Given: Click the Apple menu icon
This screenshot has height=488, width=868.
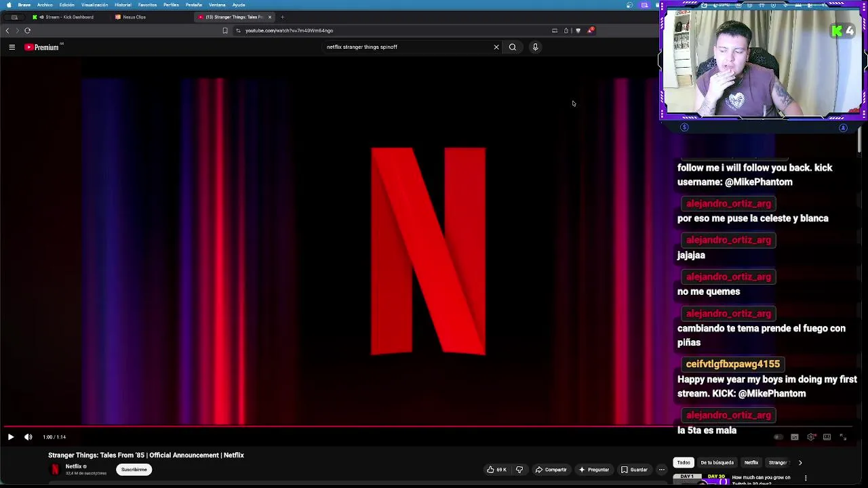Looking at the screenshot, I should point(8,5).
